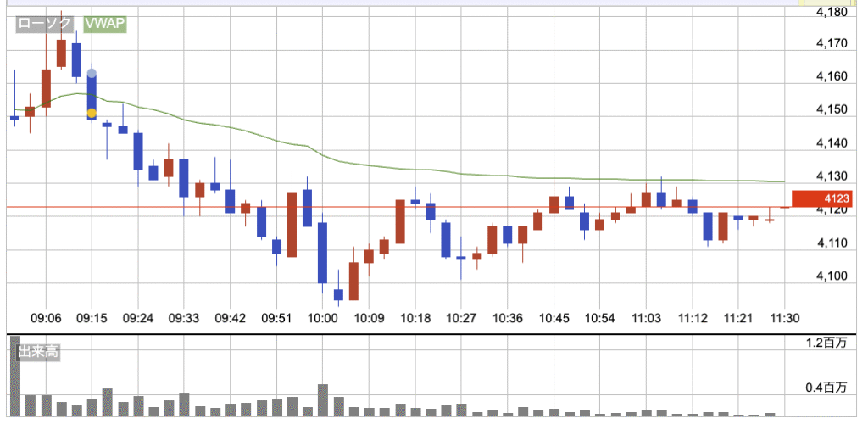The image size is (868, 424).
Task: Click the 1.2百万 volume axis label
Action: click(827, 344)
